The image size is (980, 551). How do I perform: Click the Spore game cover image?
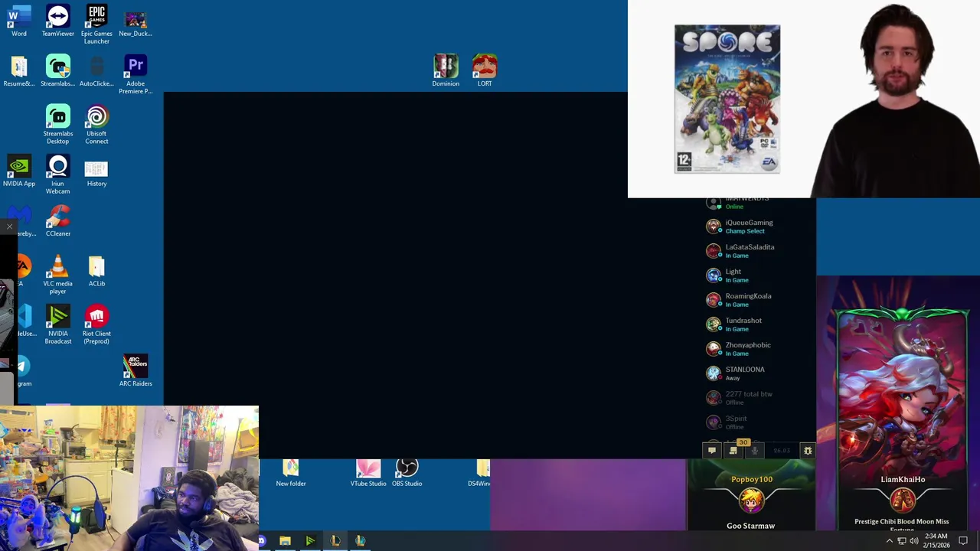pyautogui.click(x=727, y=99)
